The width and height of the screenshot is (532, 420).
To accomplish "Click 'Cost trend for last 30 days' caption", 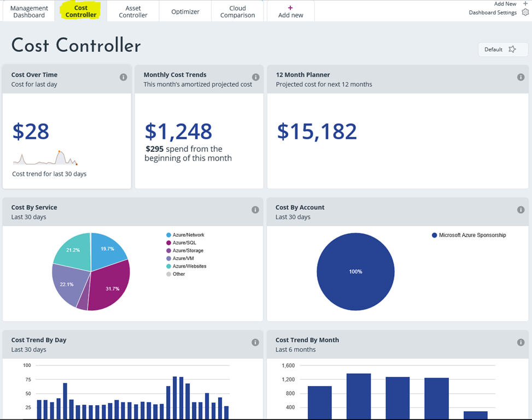I will (49, 174).
